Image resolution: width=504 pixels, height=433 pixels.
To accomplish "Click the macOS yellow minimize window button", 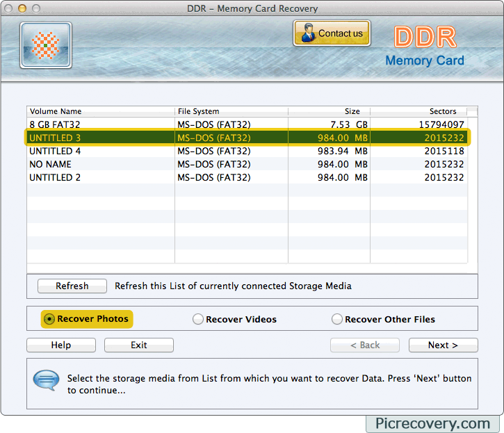I will [22, 8].
